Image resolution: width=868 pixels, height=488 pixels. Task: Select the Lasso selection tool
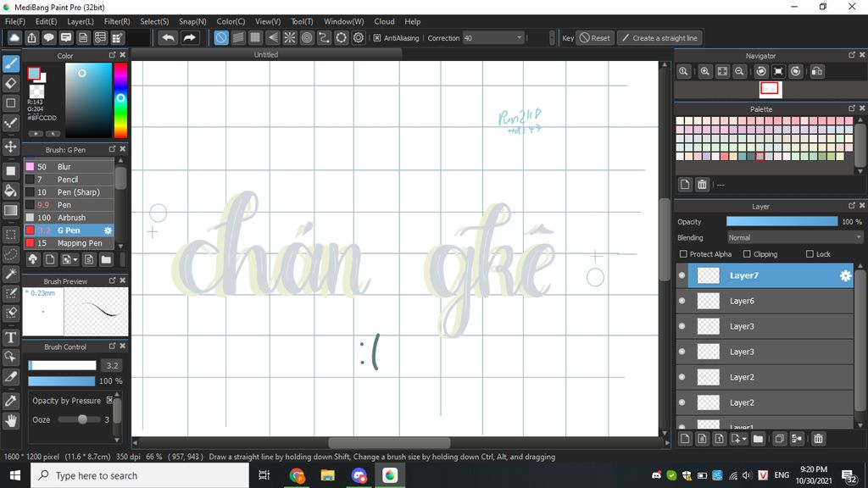[x=10, y=254]
